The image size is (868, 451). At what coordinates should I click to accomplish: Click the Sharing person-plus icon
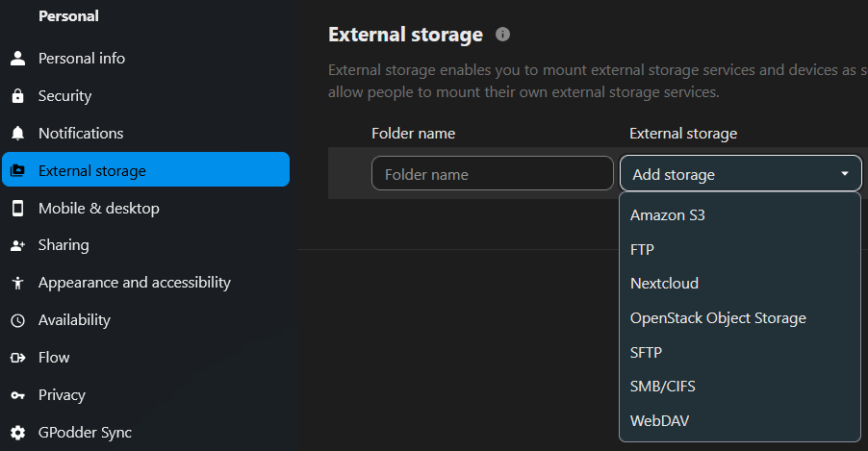pyautogui.click(x=17, y=246)
